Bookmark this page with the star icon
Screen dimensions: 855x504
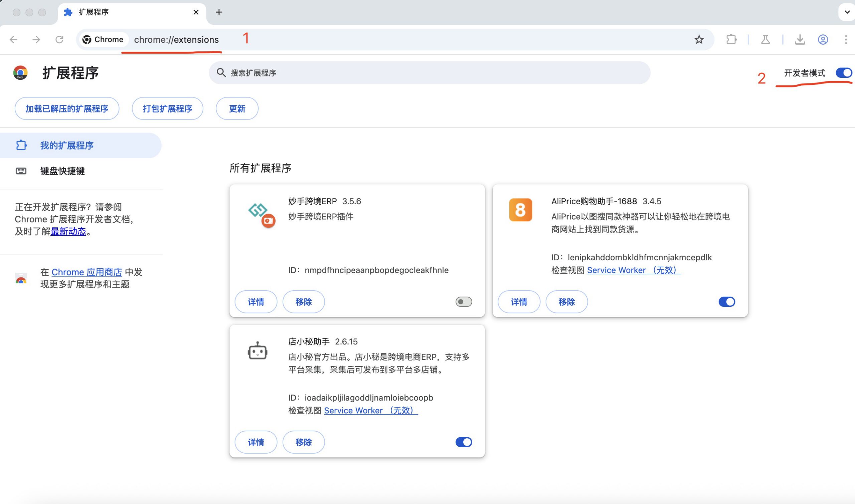pos(699,39)
